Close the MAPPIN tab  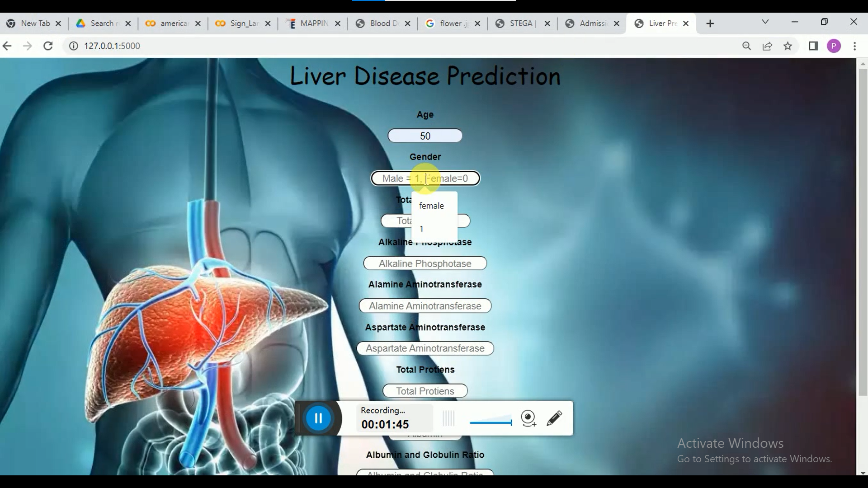point(337,23)
